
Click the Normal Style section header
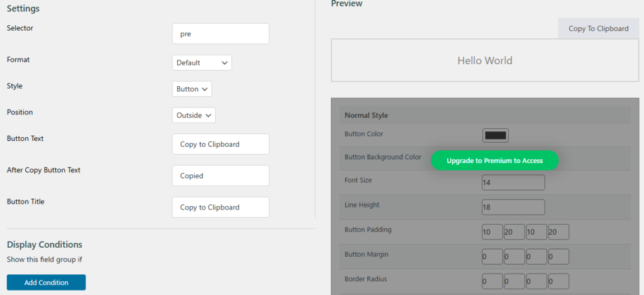pyautogui.click(x=485, y=116)
